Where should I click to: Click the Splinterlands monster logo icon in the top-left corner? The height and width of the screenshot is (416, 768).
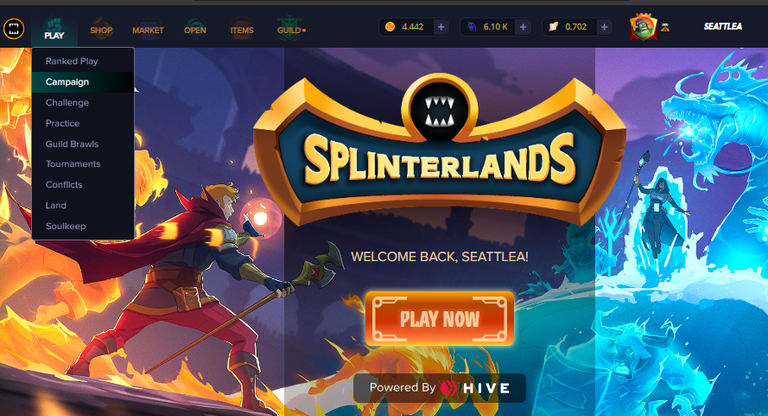[14, 28]
